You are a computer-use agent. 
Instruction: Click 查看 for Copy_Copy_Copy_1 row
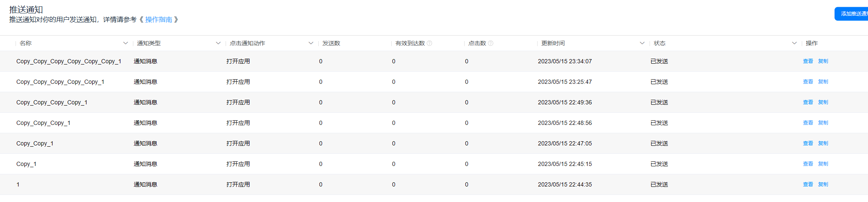point(808,123)
